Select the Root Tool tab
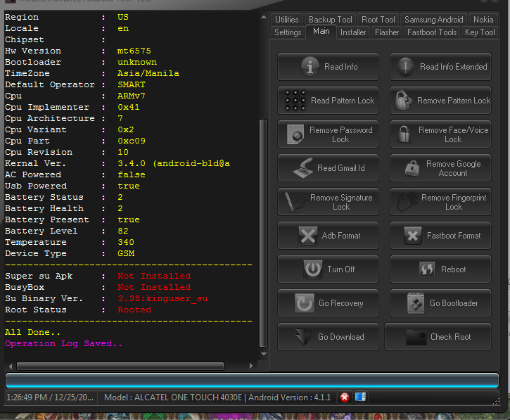510x420 pixels. [378, 20]
